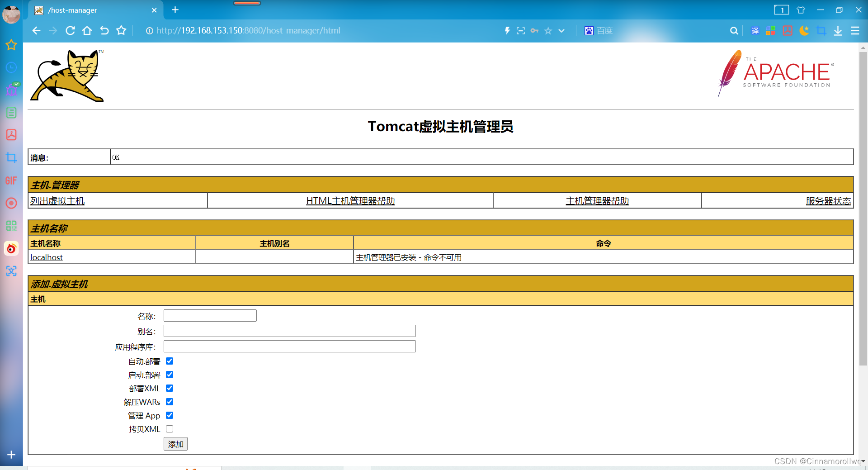Click the 名称 input field
The width and height of the screenshot is (868, 470).
click(x=209, y=315)
